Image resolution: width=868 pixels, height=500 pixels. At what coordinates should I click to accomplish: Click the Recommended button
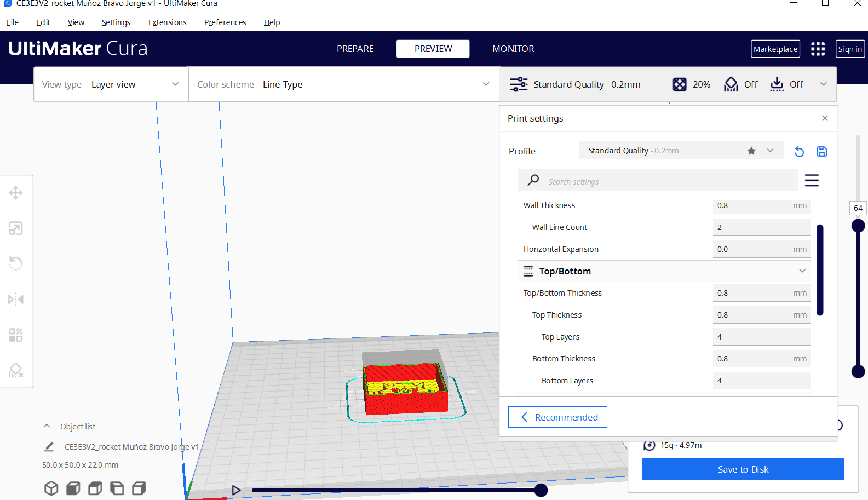(x=557, y=417)
